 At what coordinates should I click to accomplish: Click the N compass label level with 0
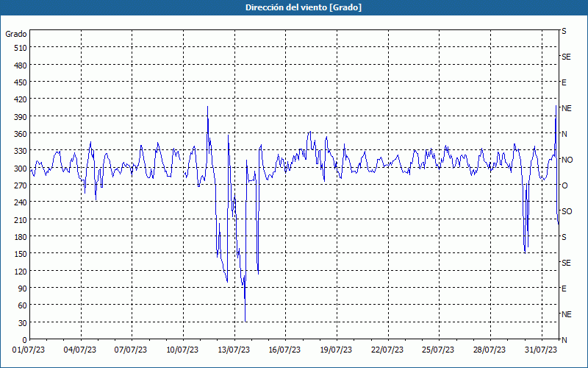pyautogui.click(x=564, y=340)
